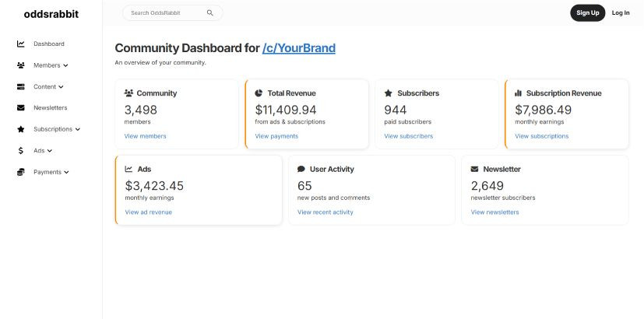Click the Total Revenue pie chart icon
The width and height of the screenshot is (644, 319).
click(x=259, y=93)
